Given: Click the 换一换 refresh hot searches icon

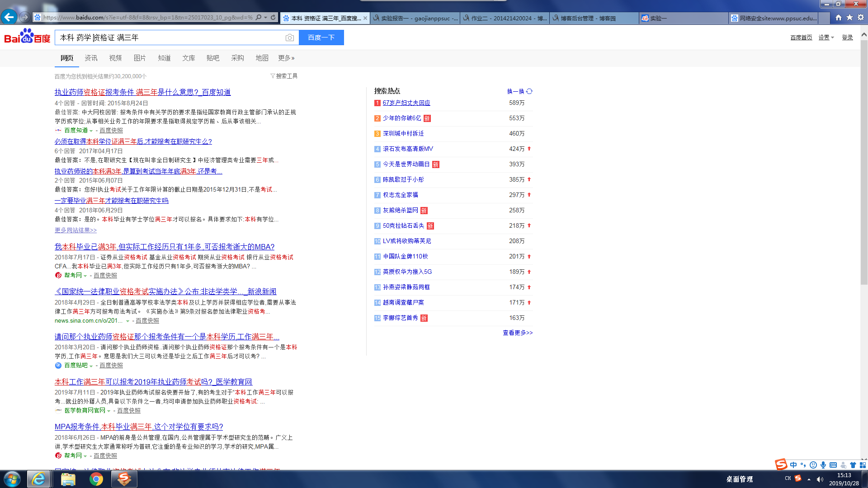Looking at the screenshot, I should (x=529, y=91).
